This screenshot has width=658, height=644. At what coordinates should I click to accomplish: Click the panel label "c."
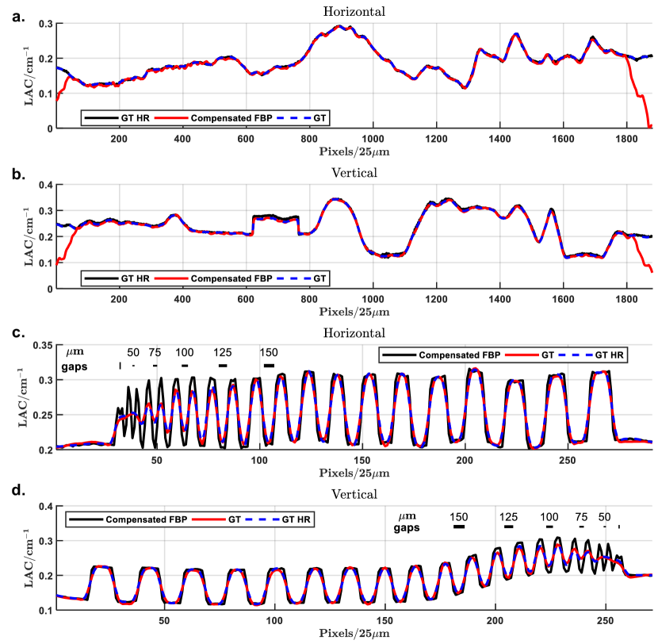coord(18,332)
